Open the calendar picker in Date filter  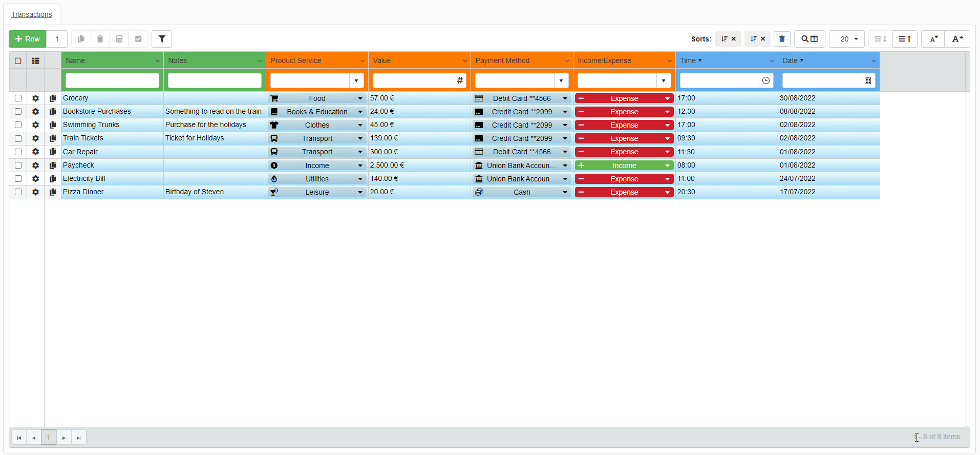[x=868, y=80]
